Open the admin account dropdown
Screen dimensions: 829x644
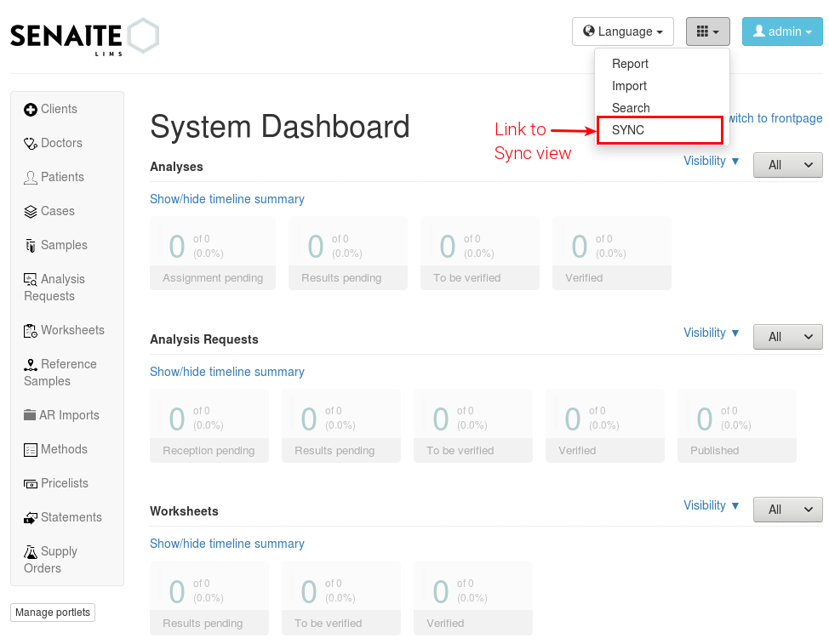781,31
